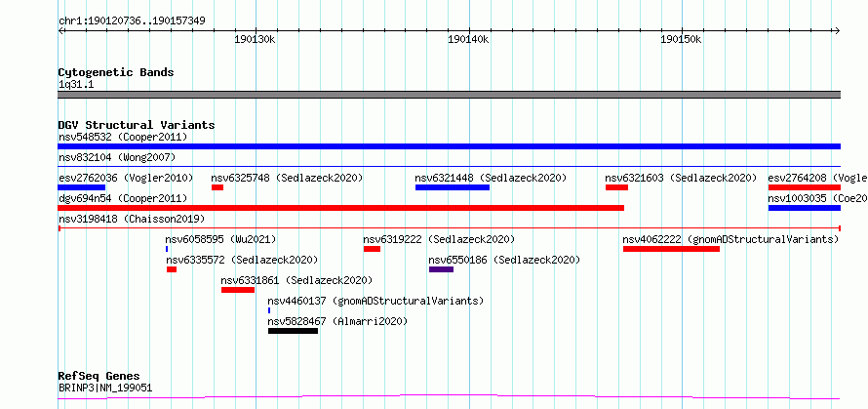Click the label nsv548532 (Cooper2011)
The width and height of the screenshot is (868, 409).
pos(123,137)
